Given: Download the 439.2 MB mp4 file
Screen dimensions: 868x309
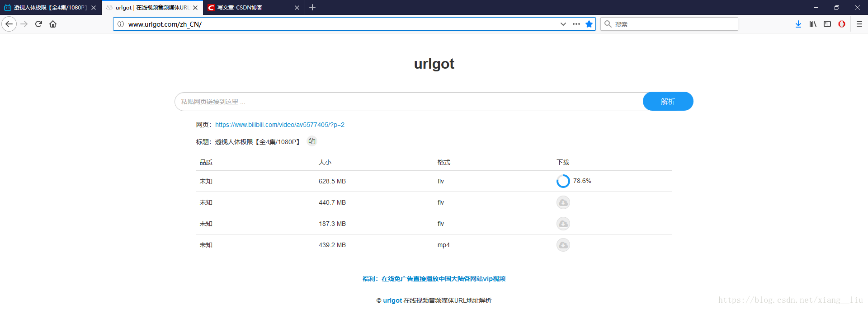Looking at the screenshot, I should pos(563,245).
